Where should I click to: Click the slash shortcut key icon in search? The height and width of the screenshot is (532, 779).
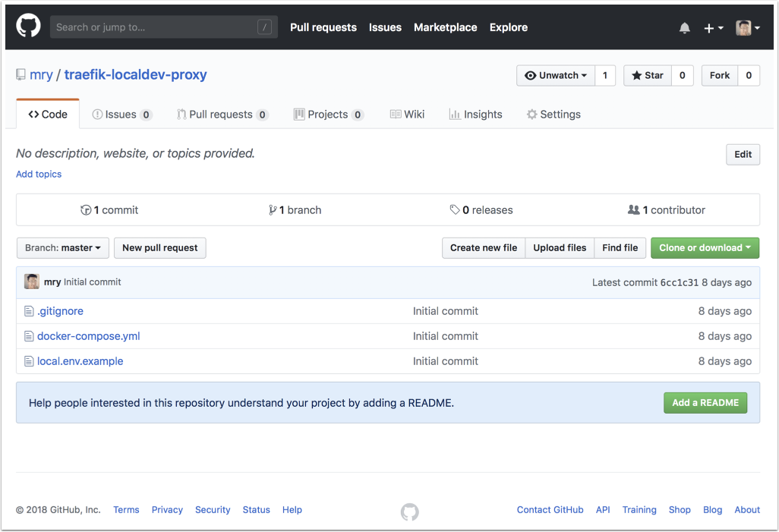tap(264, 27)
